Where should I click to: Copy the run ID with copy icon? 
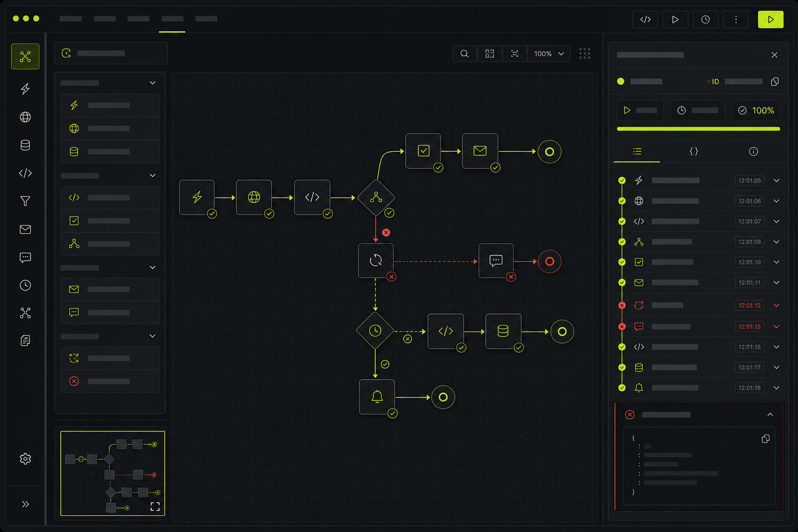[x=775, y=82]
